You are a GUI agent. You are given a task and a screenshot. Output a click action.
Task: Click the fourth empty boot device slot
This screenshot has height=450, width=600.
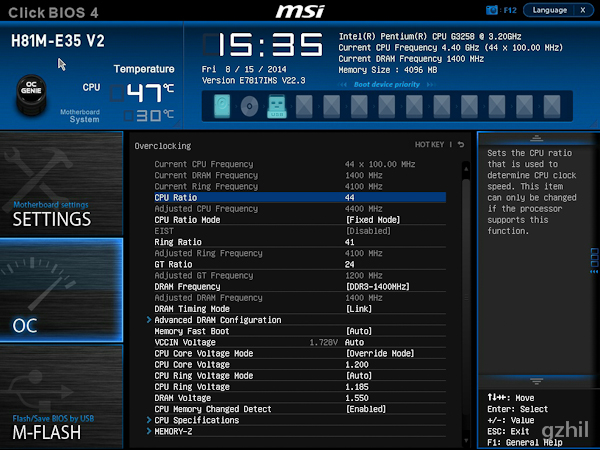point(387,106)
